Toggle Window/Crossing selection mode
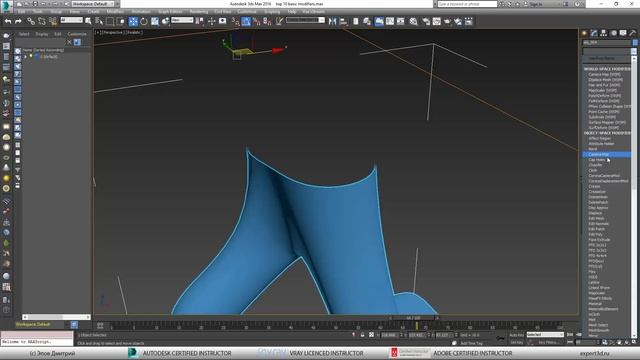640x360 pixels. point(121,21)
